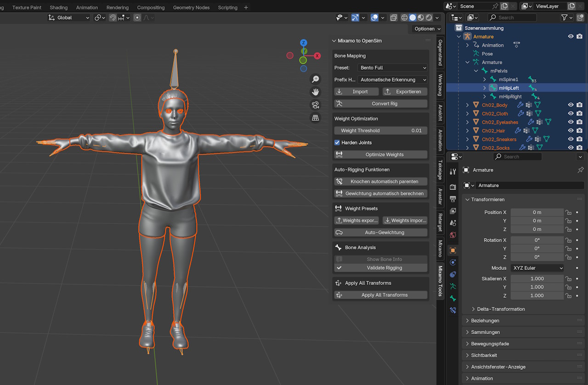The height and width of the screenshot is (385, 588).
Task: Switch to the Retarget sidebar tab
Action: (440, 222)
